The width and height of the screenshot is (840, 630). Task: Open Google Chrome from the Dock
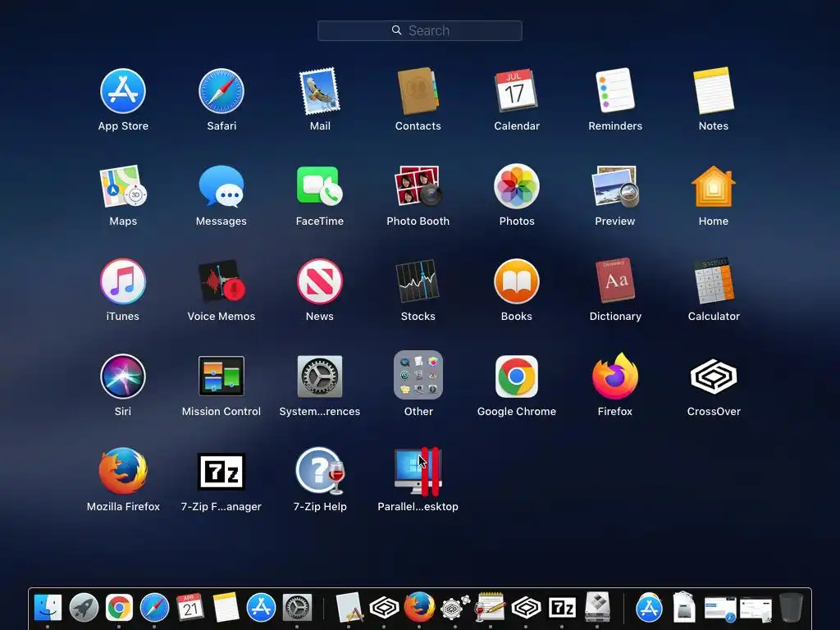(x=119, y=608)
